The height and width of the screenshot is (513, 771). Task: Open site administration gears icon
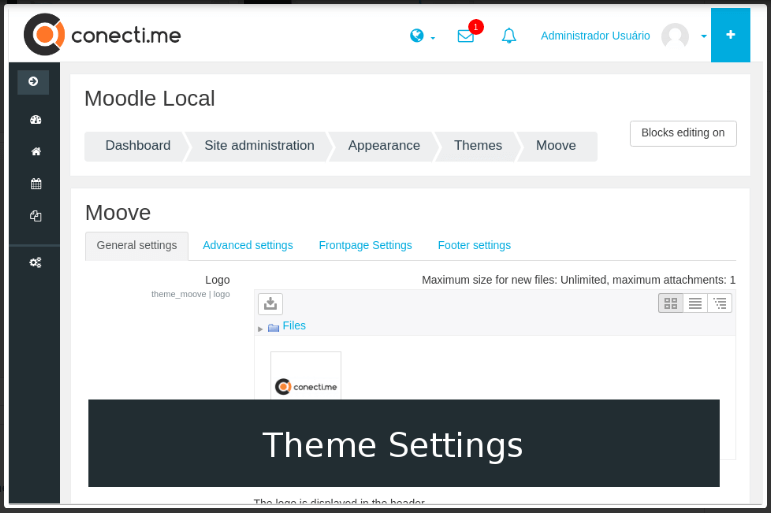[35, 263]
